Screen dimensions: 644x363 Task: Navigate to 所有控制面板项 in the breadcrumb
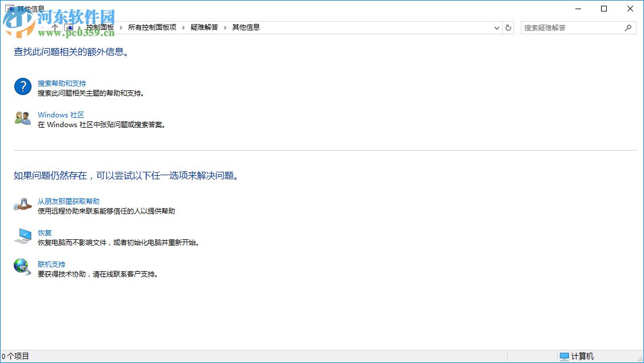click(x=152, y=27)
